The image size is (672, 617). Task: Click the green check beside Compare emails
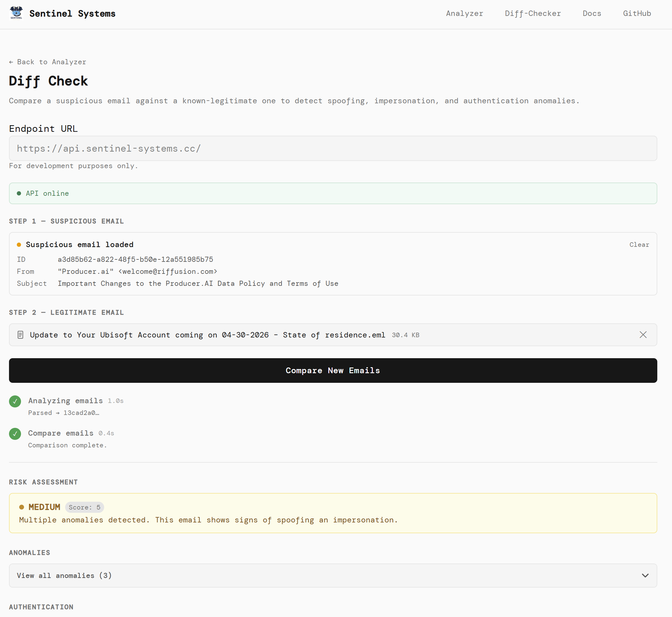(15, 433)
